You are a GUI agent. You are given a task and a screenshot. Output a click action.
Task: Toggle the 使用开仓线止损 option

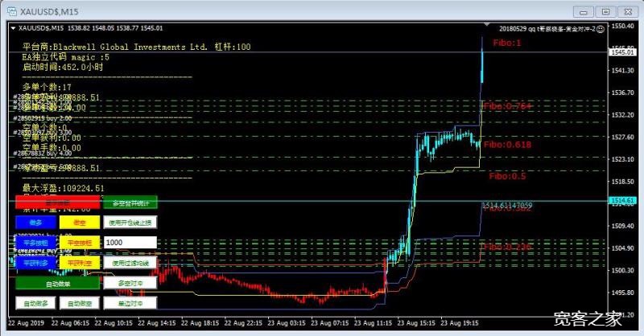pyautogui.click(x=130, y=223)
